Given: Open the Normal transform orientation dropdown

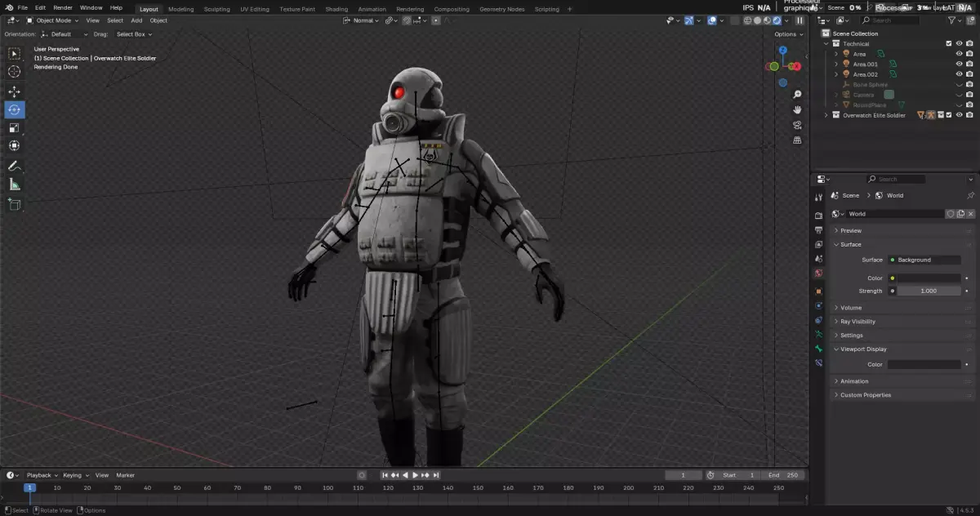Looking at the screenshot, I should (x=361, y=20).
